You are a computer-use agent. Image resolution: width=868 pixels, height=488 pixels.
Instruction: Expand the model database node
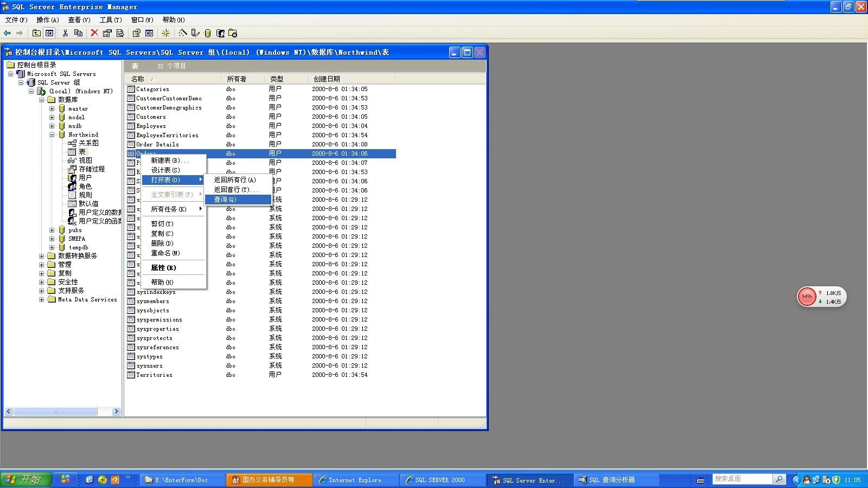tap(52, 117)
